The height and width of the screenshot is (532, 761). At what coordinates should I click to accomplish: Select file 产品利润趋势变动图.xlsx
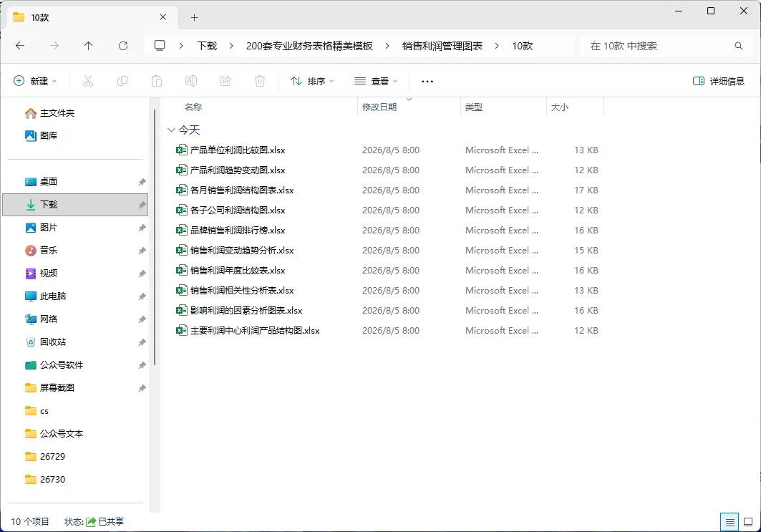pos(238,170)
